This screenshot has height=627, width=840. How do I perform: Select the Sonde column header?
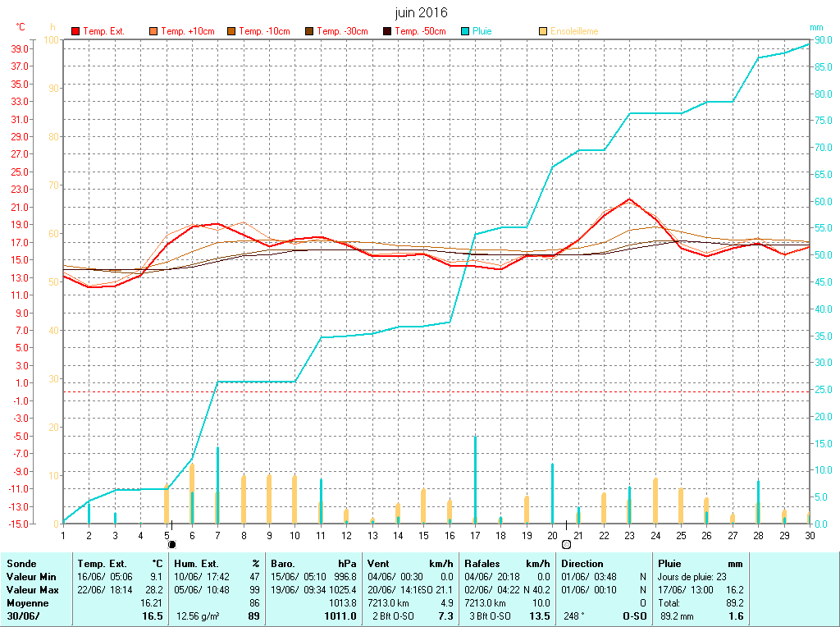21,564
